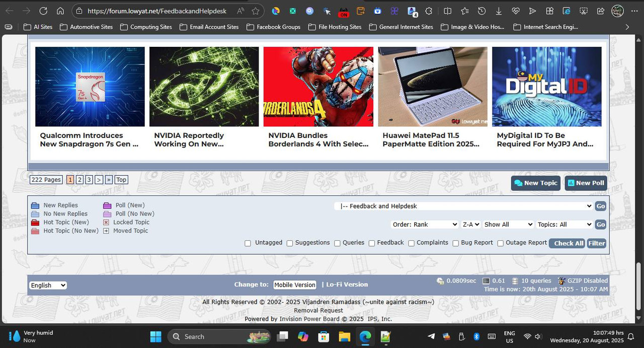Go to page 2 of topics
The width and height of the screenshot is (644, 348).
(79, 180)
